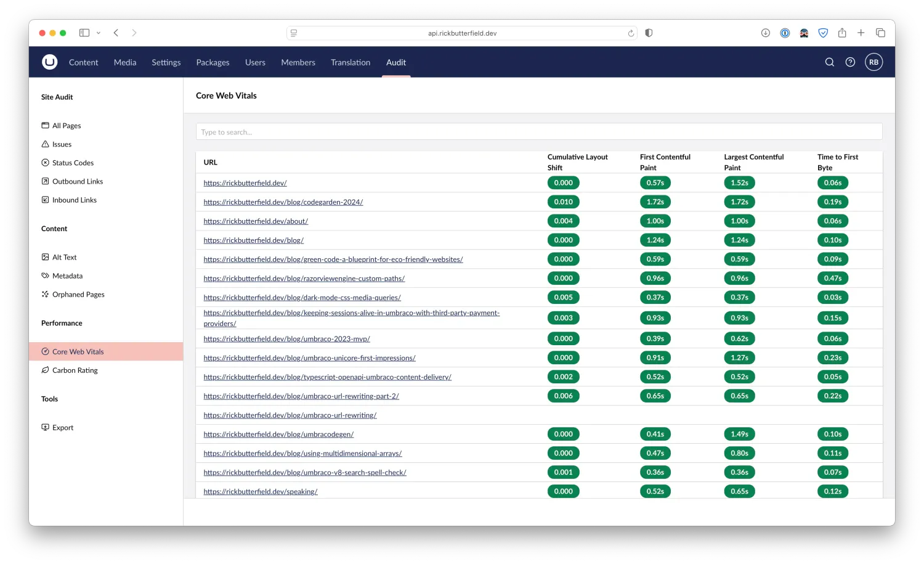Check Inbound Links in Site Audit
924x564 pixels.
click(x=75, y=200)
